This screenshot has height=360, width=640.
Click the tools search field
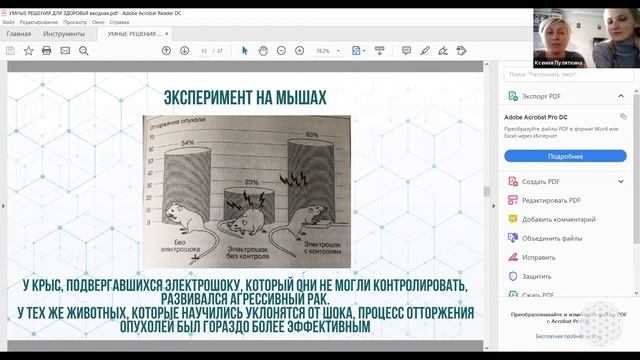click(569, 74)
